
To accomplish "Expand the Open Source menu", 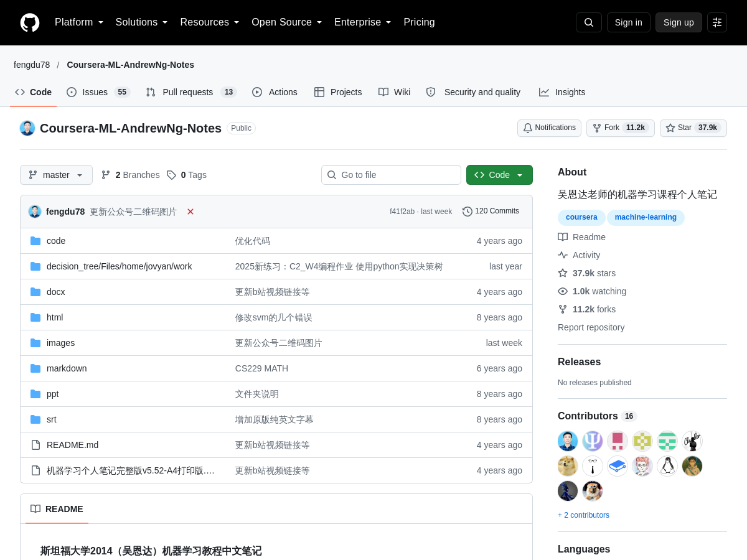I will click(x=287, y=22).
